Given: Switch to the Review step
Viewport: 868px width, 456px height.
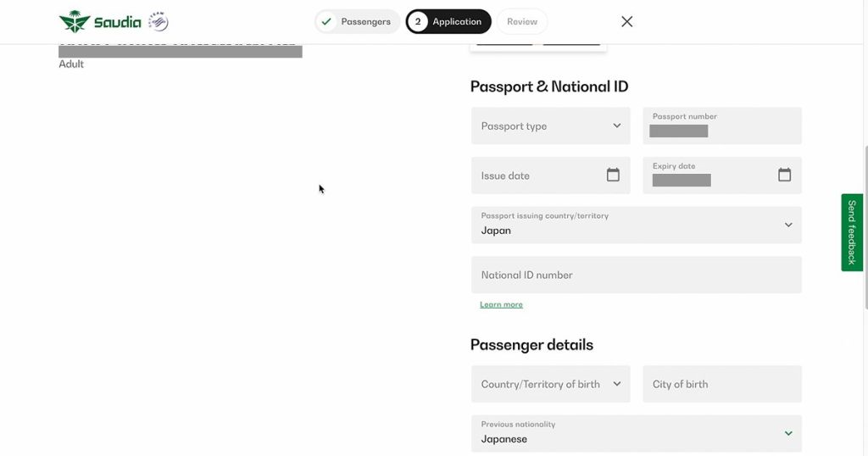Looking at the screenshot, I should [x=522, y=22].
